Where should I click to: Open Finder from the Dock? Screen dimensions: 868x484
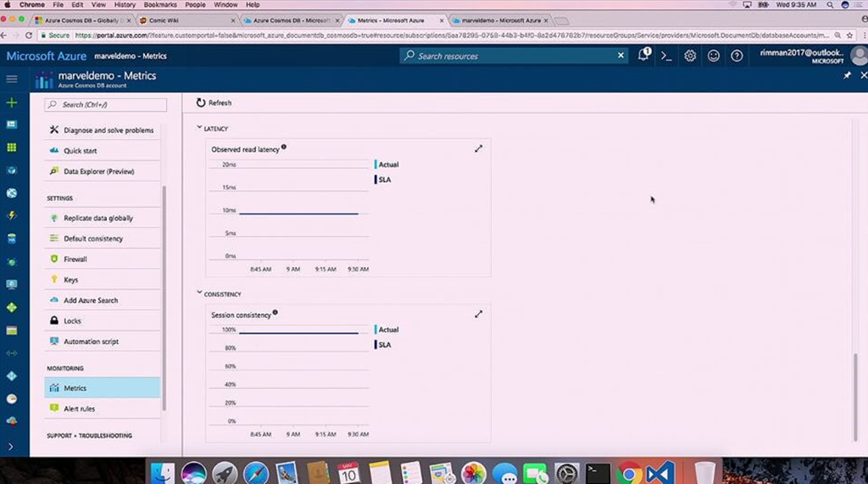162,474
